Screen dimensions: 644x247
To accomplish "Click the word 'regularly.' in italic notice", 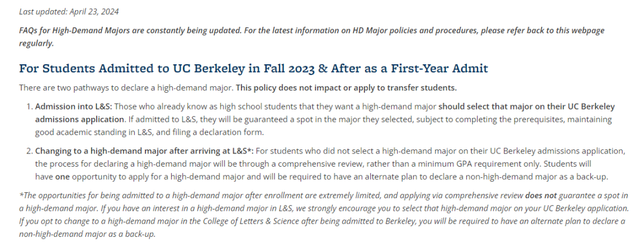I will point(36,43).
